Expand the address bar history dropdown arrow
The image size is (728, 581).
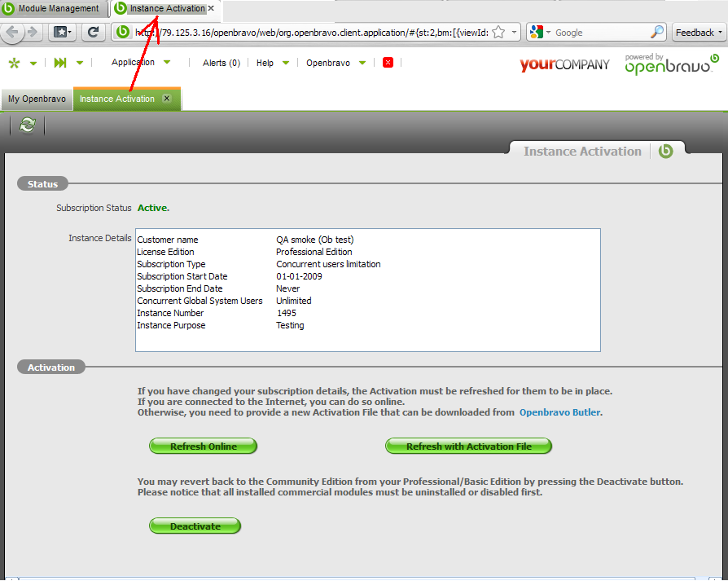[514, 32]
